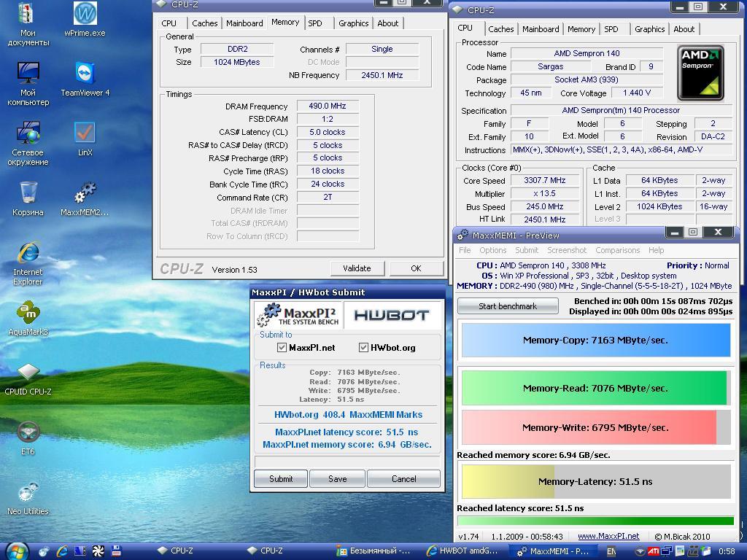Click OK in the CPU-Z Memory window

tap(416, 268)
